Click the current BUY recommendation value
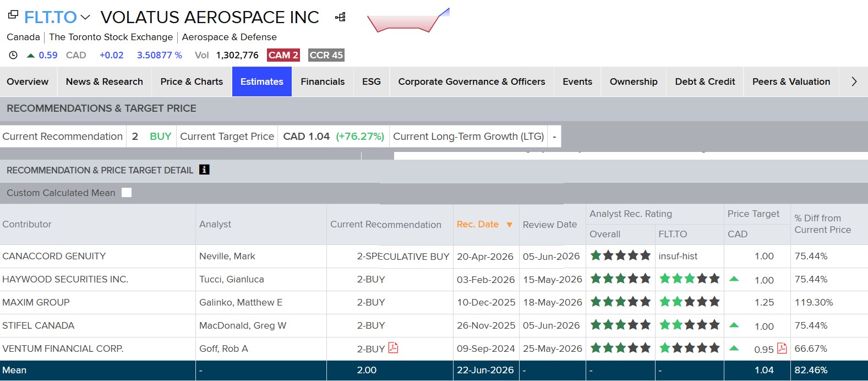 pos(161,136)
